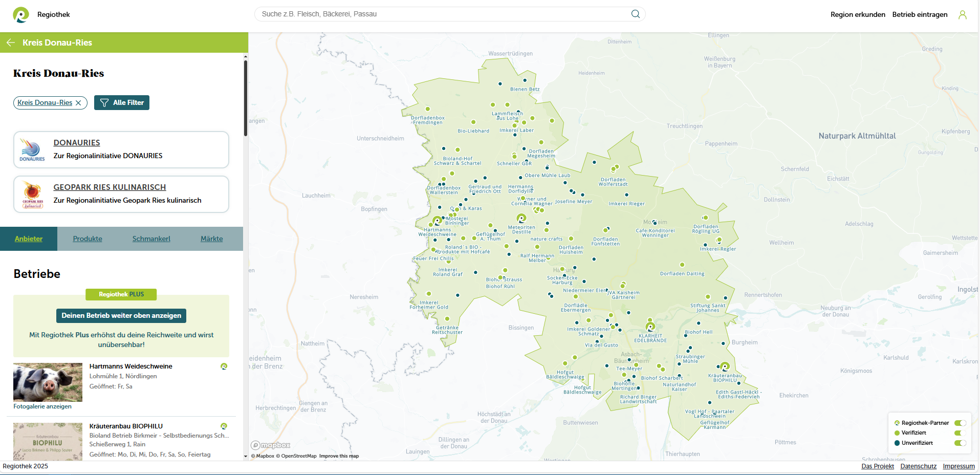This screenshot has height=475, width=980.
Task: Click the Dorfladen Wolferstadt map label
Action: tap(613, 182)
